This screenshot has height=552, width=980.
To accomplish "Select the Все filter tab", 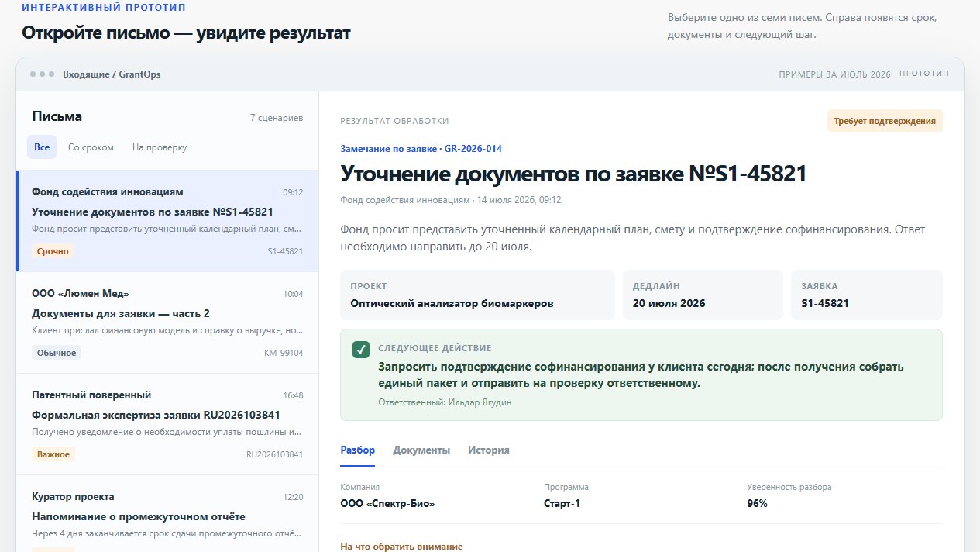I will point(42,147).
